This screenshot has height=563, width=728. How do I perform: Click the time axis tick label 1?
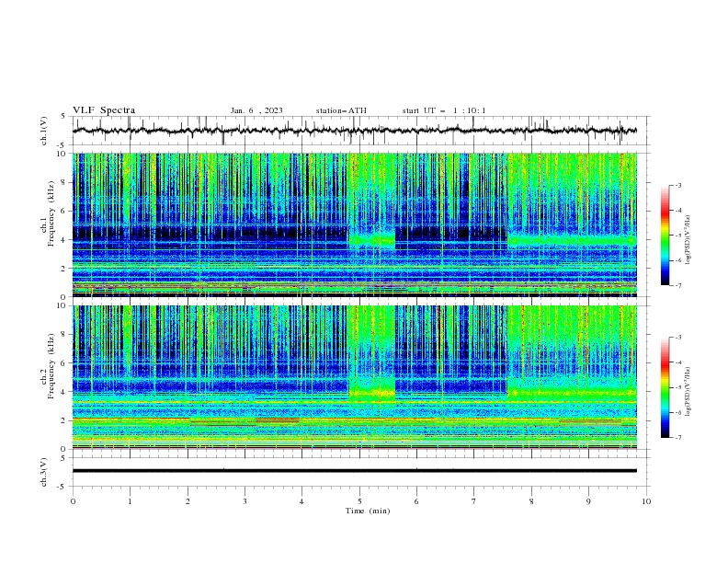[x=130, y=501]
